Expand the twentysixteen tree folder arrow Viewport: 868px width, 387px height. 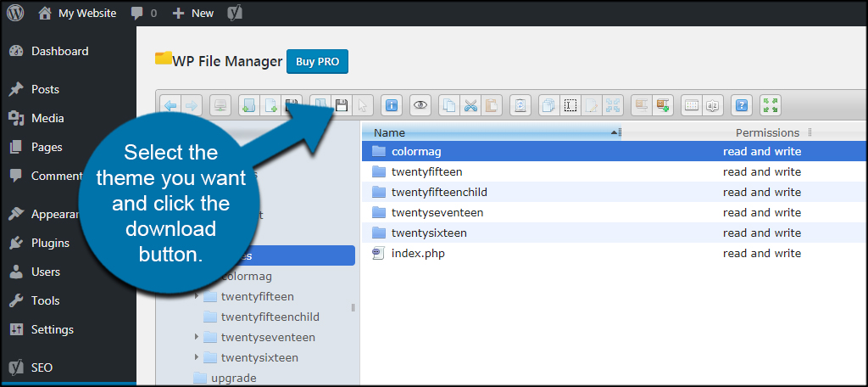click(197, 357)
